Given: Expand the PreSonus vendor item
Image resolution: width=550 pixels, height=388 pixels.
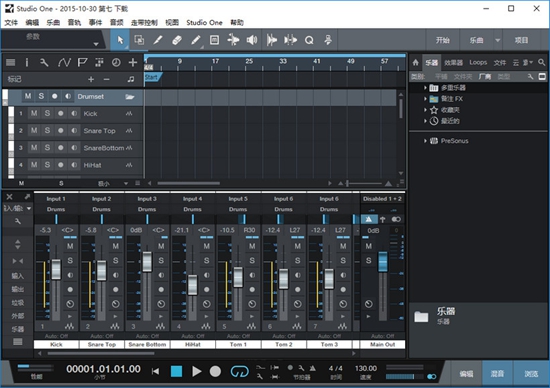Looking at the screenshot, I should pos(425,141).
